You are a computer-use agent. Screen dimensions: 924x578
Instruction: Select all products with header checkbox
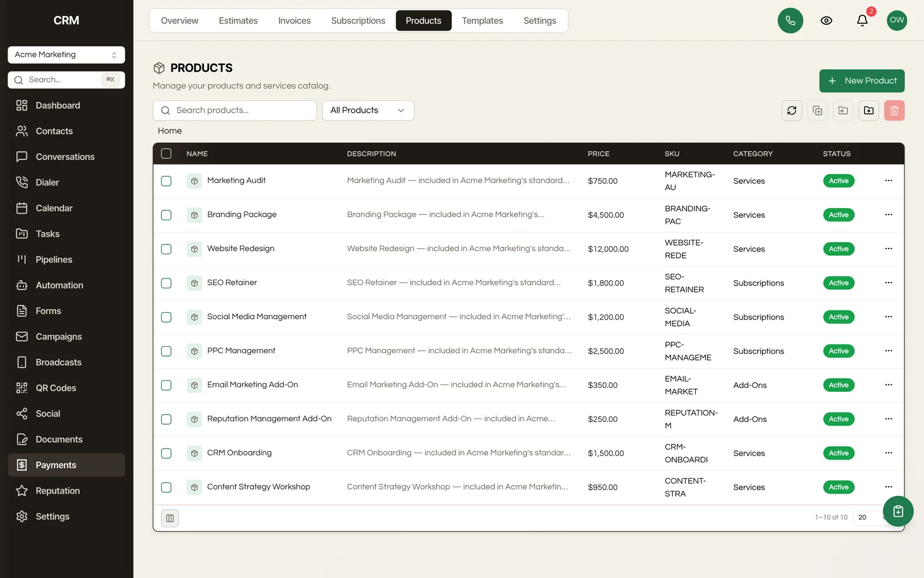click(166, 154)
